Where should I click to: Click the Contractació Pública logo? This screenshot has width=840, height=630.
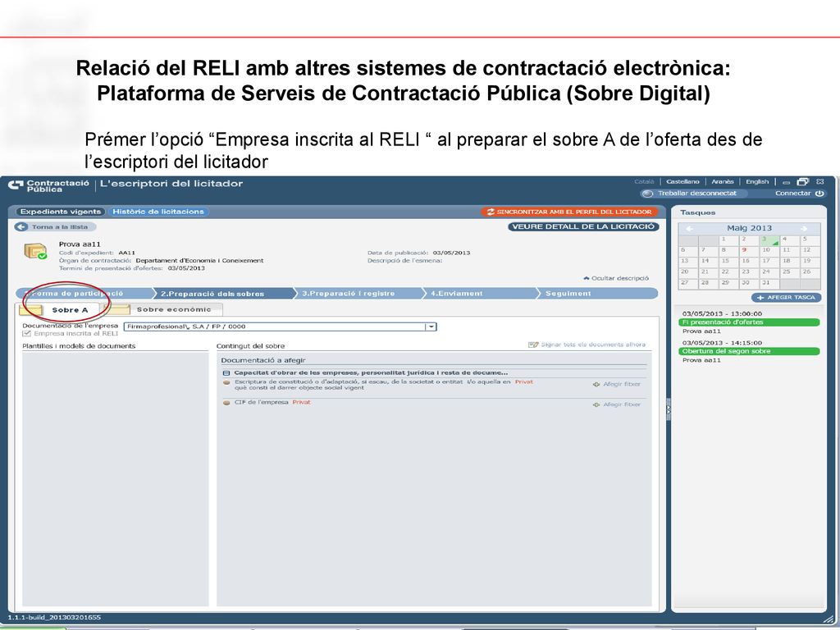click(x=48, y=185)
